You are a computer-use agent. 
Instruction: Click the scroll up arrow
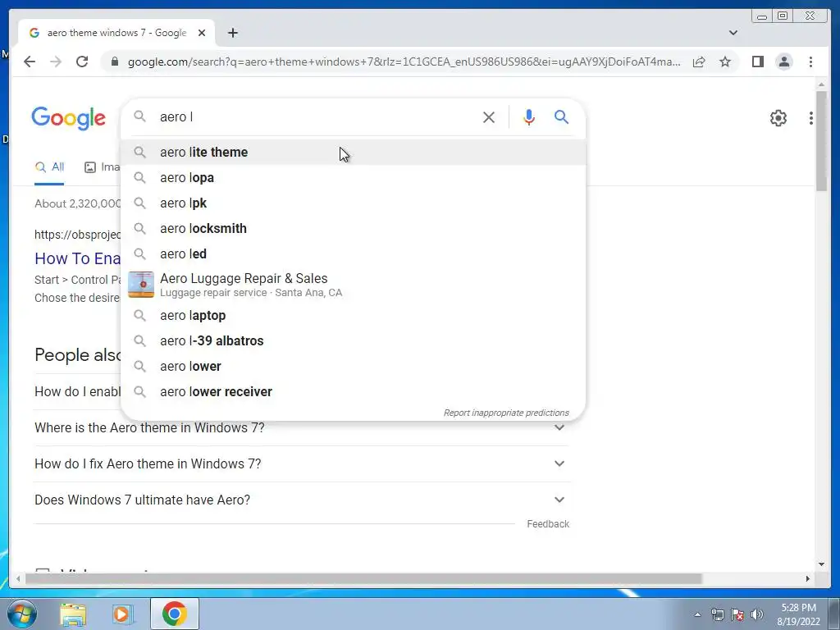click(821, 84)
